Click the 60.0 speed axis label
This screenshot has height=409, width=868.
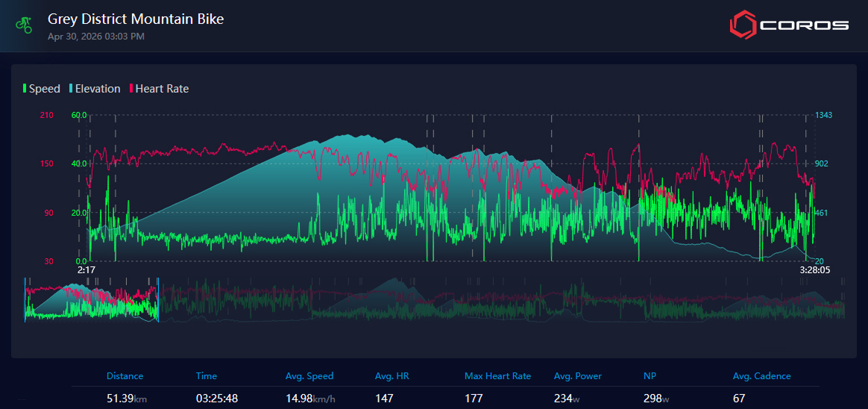pyautogui.click(x=79, y=115)
